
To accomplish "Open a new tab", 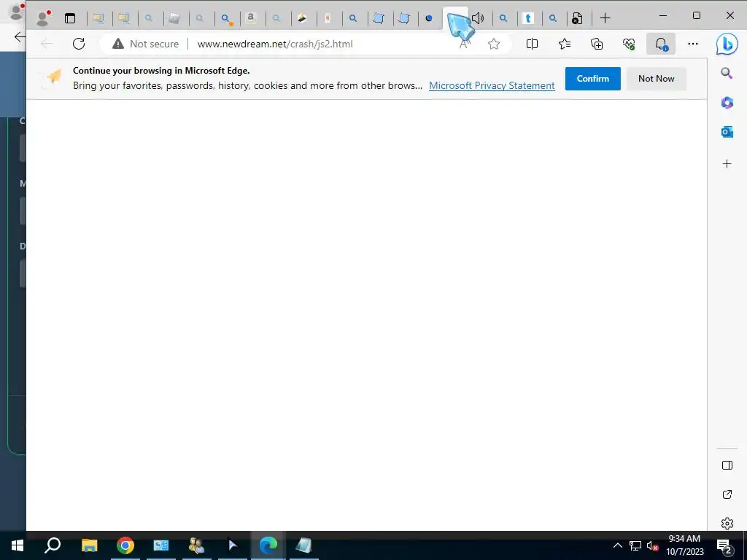I will (x=605, y=18).
